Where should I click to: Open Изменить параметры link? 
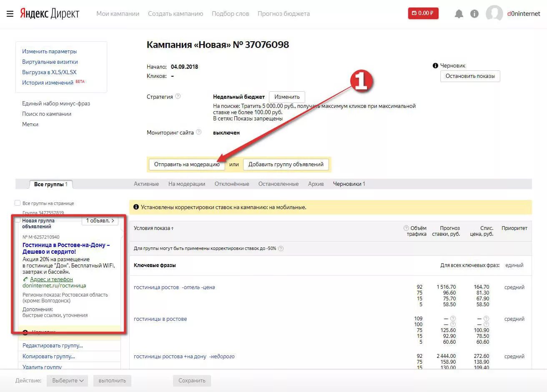pos(50,51)
